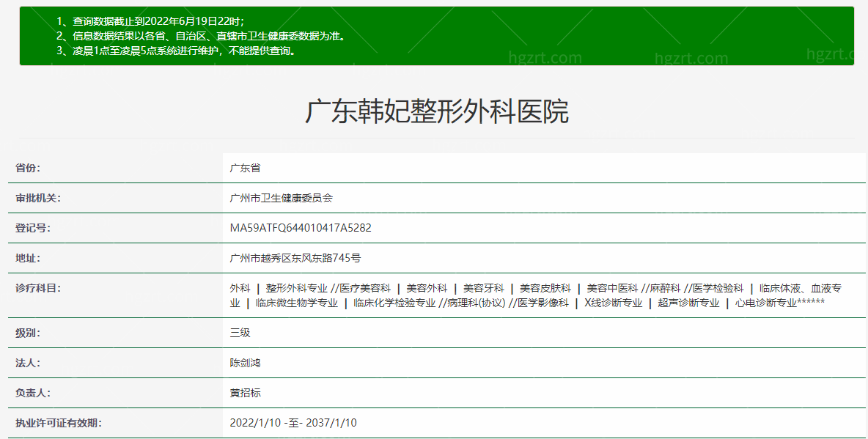Click the legal person name 陈剑鸿
This screenshot has width=868, height=439.
point(246,364)
